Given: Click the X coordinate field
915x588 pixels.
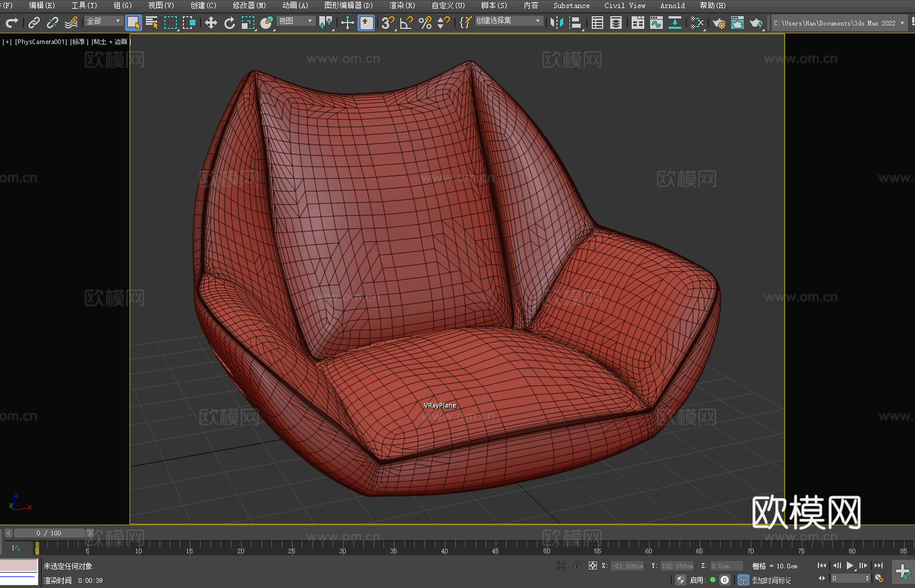Looking at the screenshot, I should [628, 566].
